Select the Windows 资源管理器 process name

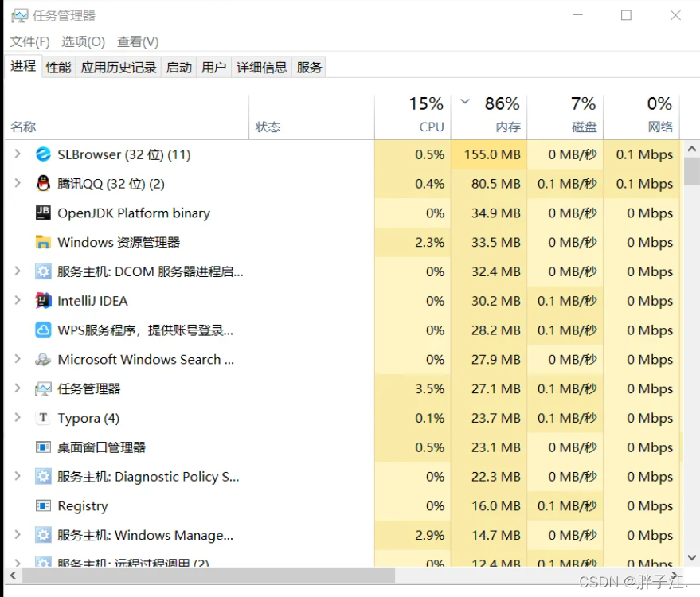click(119, 242)
